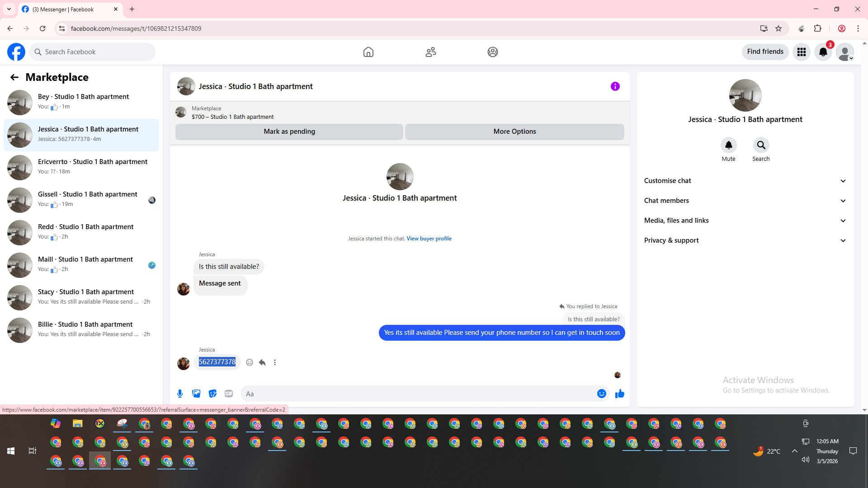Viewport: 868px width, 488px height.
Task: Open Stacy Studio 1 Bath apartment chat
Action: (81, 298)
